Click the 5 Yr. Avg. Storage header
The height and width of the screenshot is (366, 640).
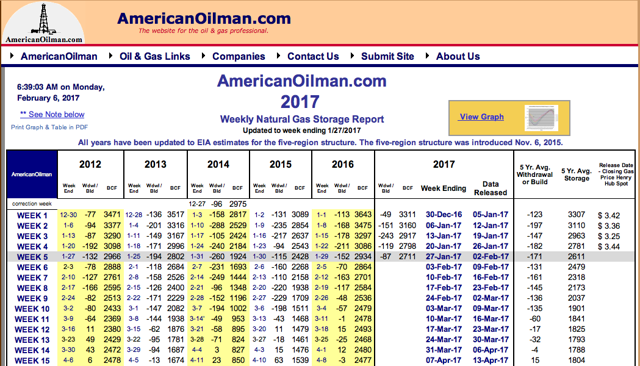[576, 175]
